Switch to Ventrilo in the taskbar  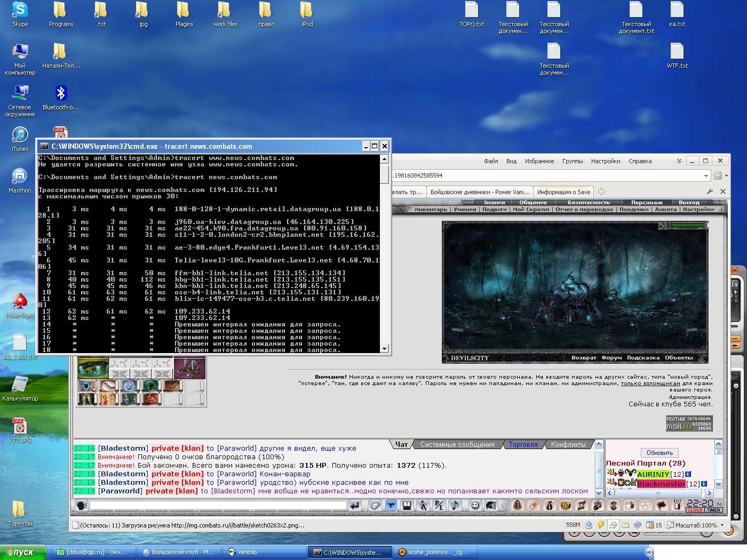pyautogui.click(x=264, y=553)
